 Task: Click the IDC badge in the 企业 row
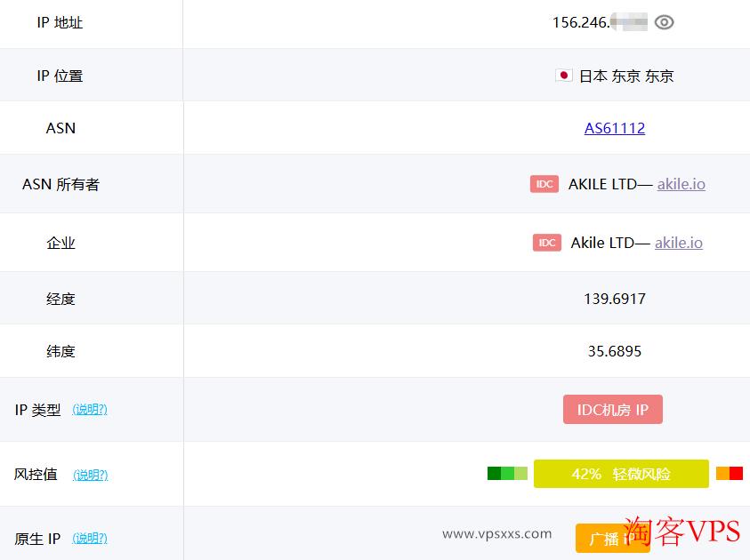[546, 242]
